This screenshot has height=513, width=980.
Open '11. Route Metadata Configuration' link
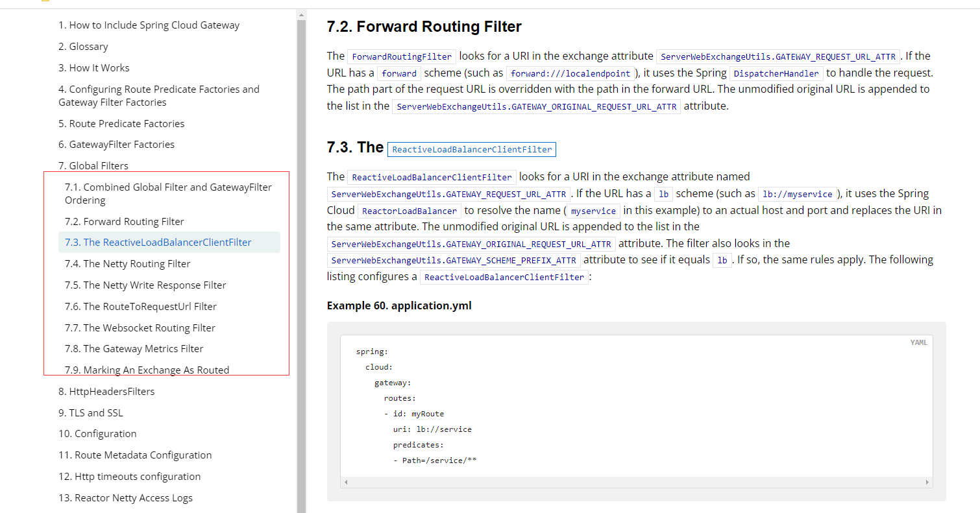point(135,455)
